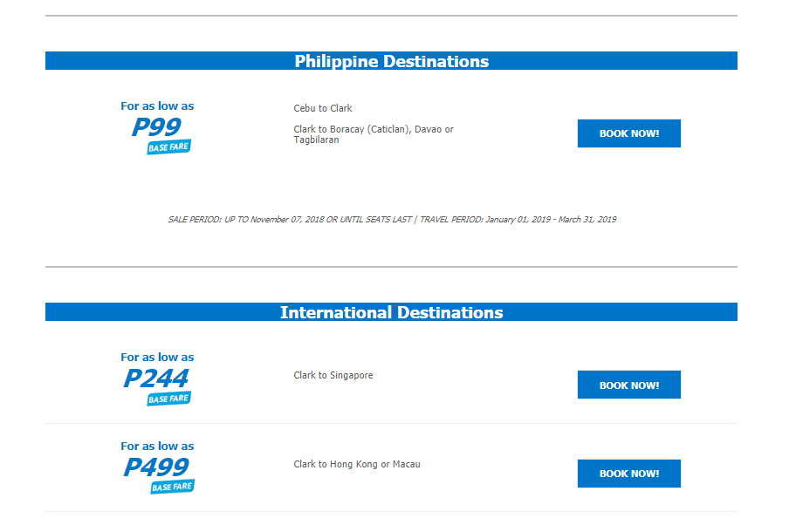Click BOOK NOW for the P99 Philippine fare
Screen dimensions: 796x532
[629, 133]
